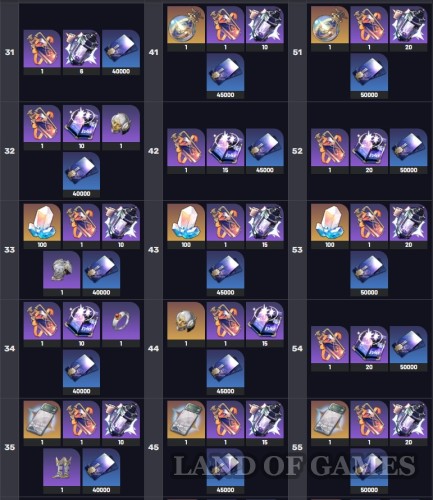Click the phone ticket reward at level 35
The image size is (433, 500).
pyautogui.click(x=42, y=423)
